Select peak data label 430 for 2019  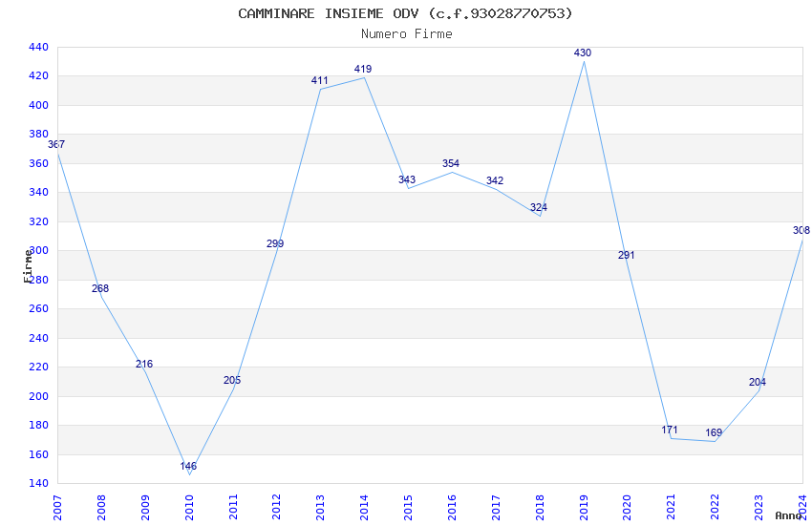point(583,52)
